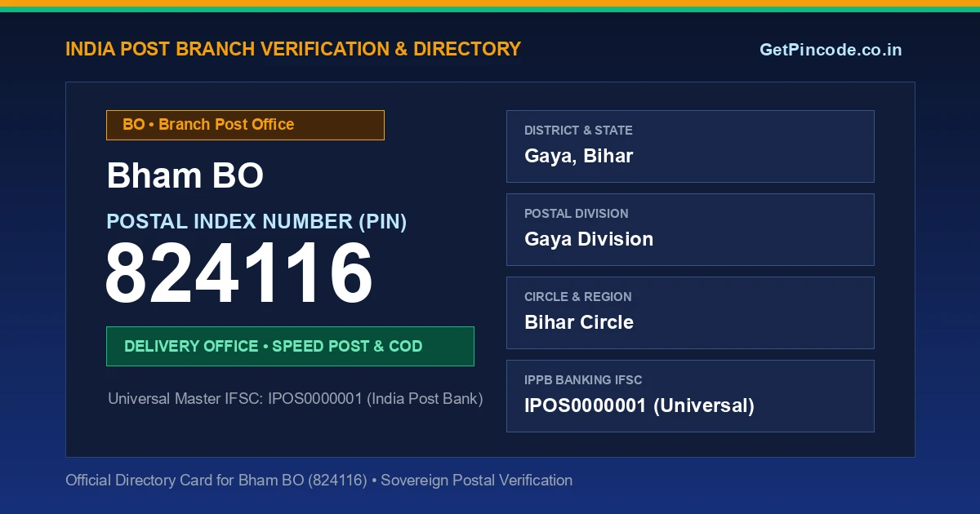Open the Postal Division info card
The image size is (980, 514).
click(690, 229)
